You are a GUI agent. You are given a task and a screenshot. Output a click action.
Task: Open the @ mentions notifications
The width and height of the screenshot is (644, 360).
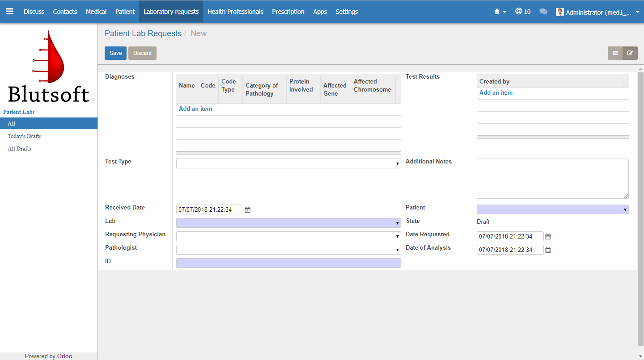pos(522,12)
